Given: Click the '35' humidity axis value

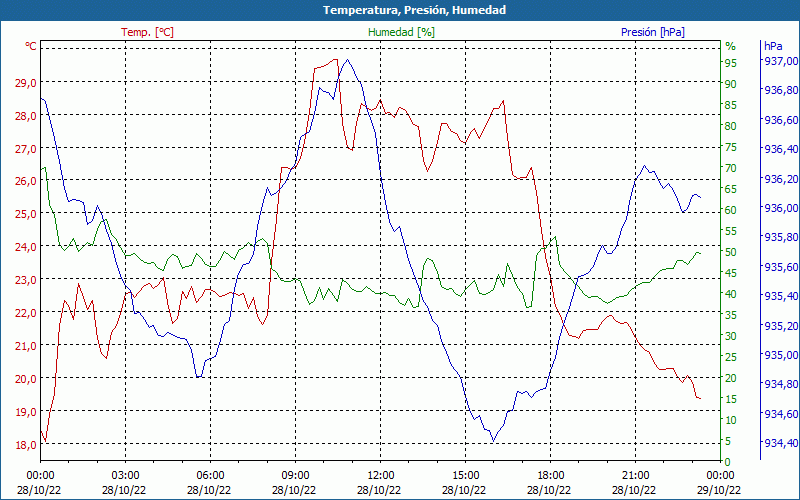Looking at the screenshot, I should point(731,315).
